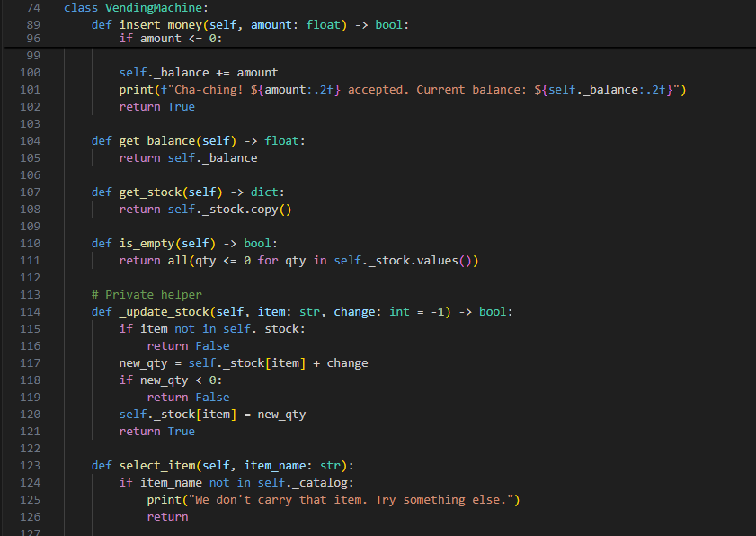Click line number 113 beside the comment
The image size is (756, 536).
tap(30, 294)
